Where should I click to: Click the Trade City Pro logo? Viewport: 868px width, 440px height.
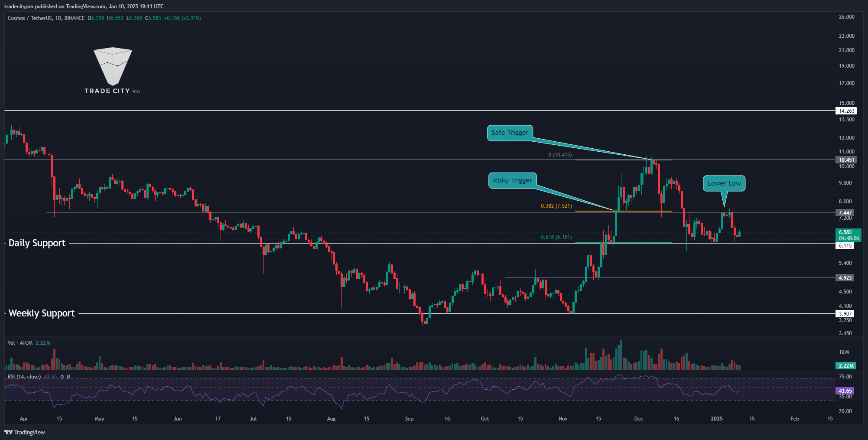tap(112, 71)
